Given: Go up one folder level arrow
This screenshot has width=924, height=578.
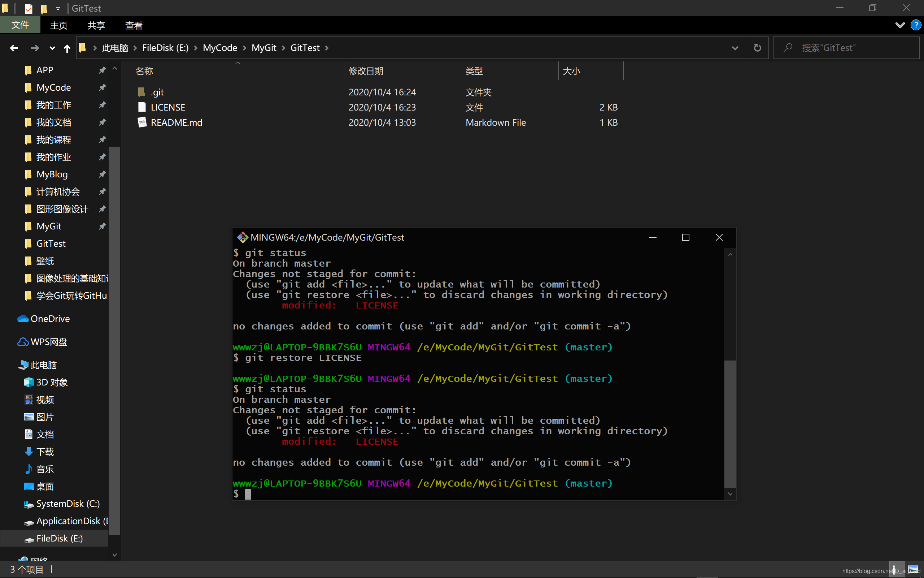Looking at the screenshot, I should [67, 48].
